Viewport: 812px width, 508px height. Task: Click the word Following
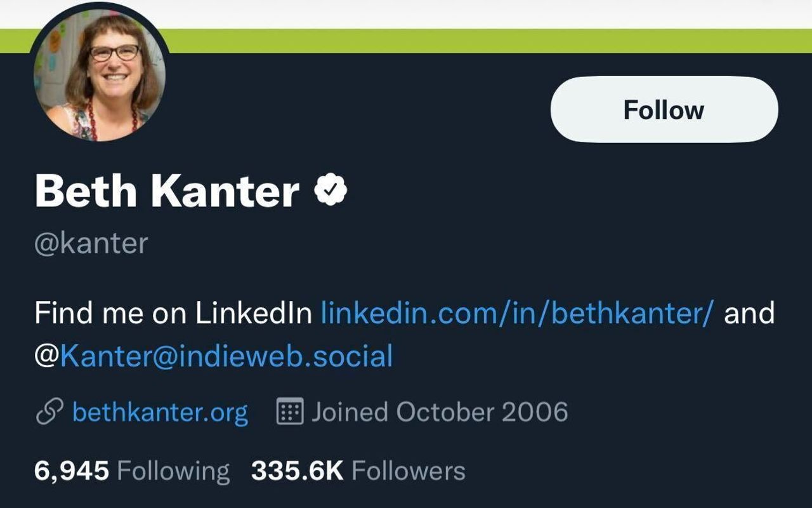173,471
